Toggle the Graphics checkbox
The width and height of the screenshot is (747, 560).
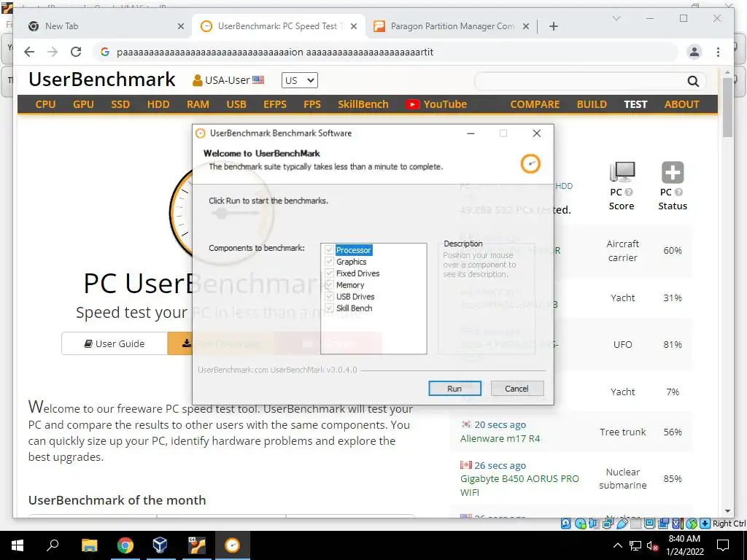[x=329, y=262]
